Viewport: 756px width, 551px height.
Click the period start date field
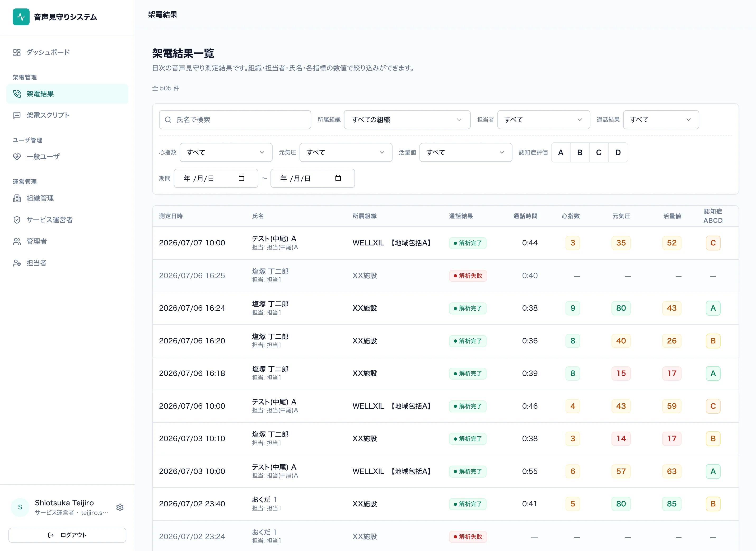(216, 179)
